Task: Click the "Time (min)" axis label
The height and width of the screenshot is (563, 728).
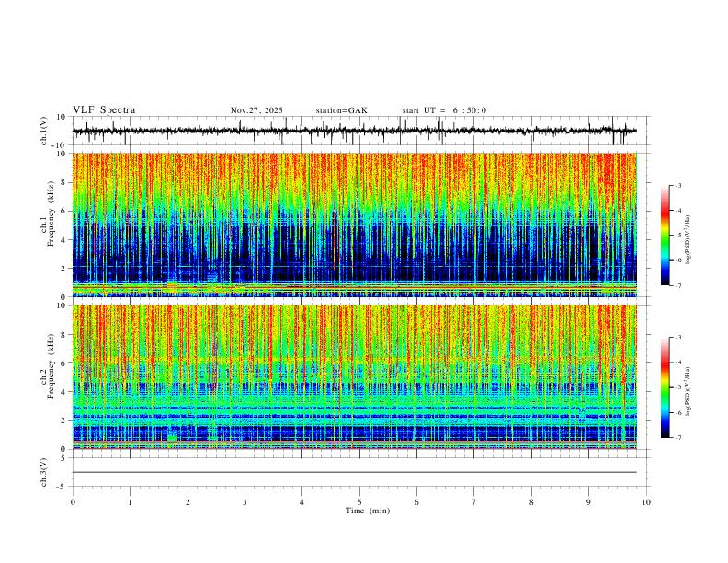Action: click(368, 511)
